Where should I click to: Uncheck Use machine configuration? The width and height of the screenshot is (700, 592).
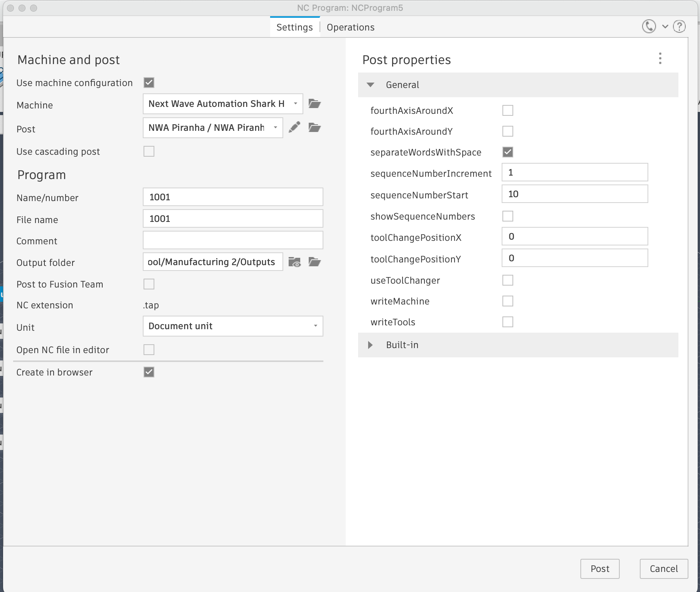(149, 83)
